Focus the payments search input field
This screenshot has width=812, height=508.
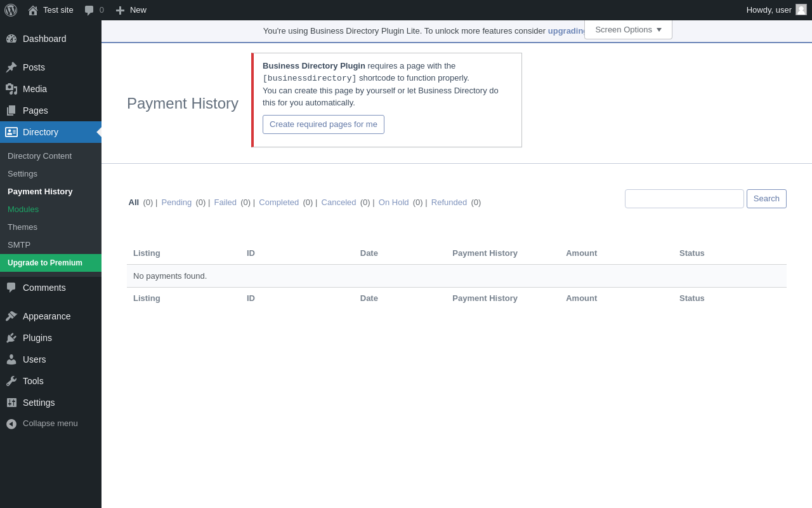point(684,199)
